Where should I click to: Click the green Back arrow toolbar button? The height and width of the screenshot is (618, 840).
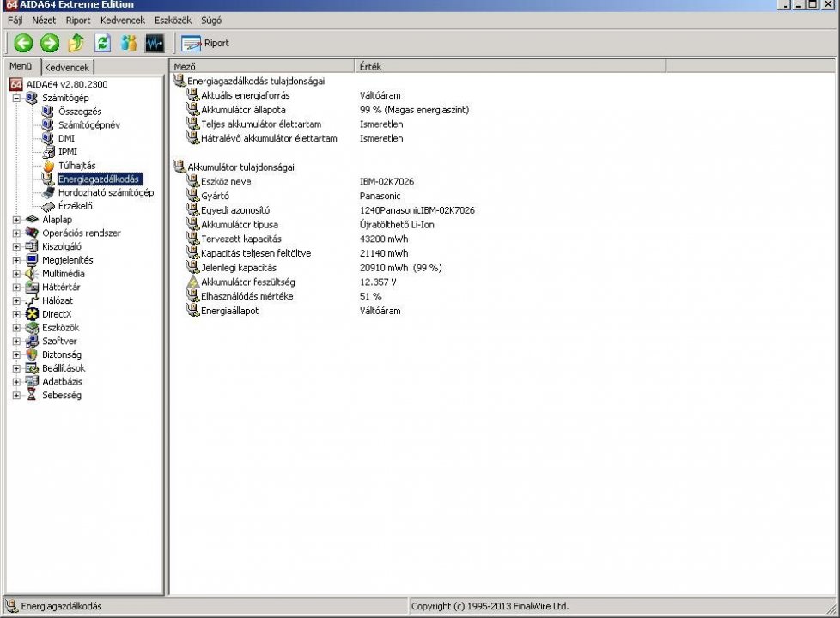(x=23, y=44)
